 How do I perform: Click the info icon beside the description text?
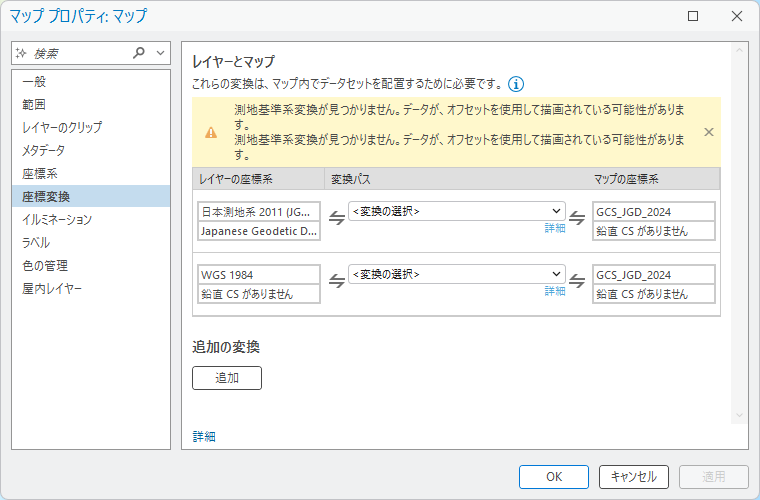(x=516, y=85)
